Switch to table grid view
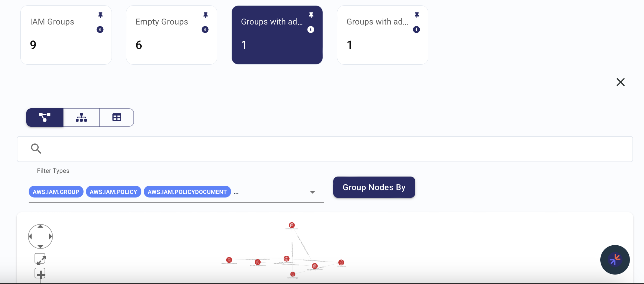 (117, 117)
